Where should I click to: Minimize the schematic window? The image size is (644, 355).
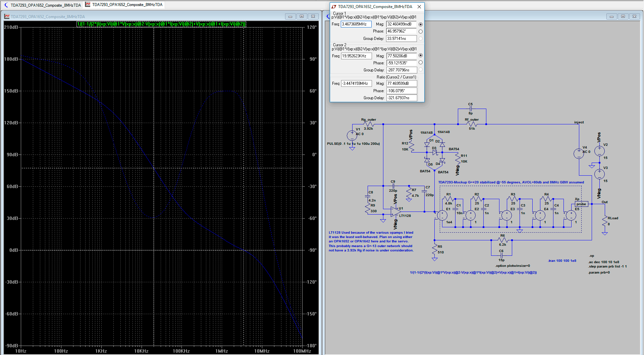(611, 16)
